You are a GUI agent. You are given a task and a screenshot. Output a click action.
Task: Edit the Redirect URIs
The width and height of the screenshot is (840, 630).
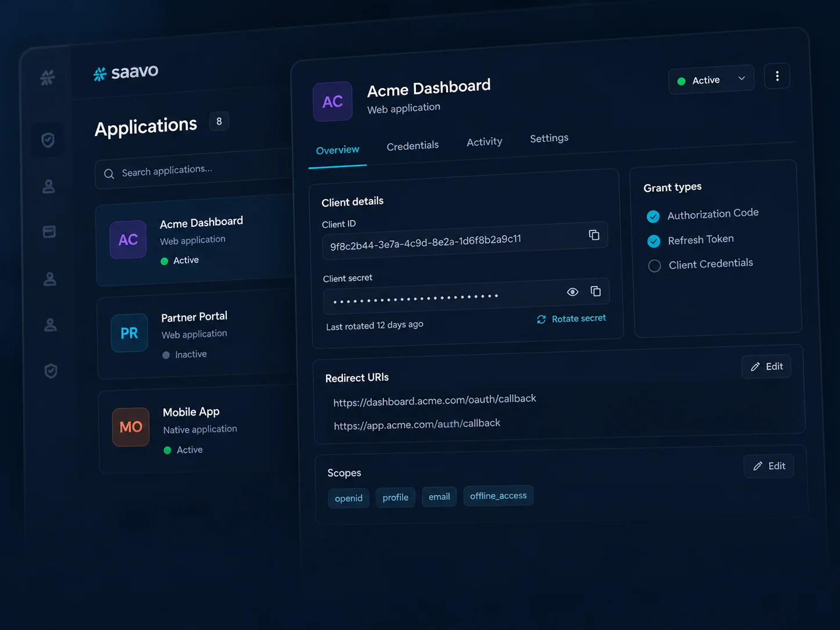pos(766,367)
